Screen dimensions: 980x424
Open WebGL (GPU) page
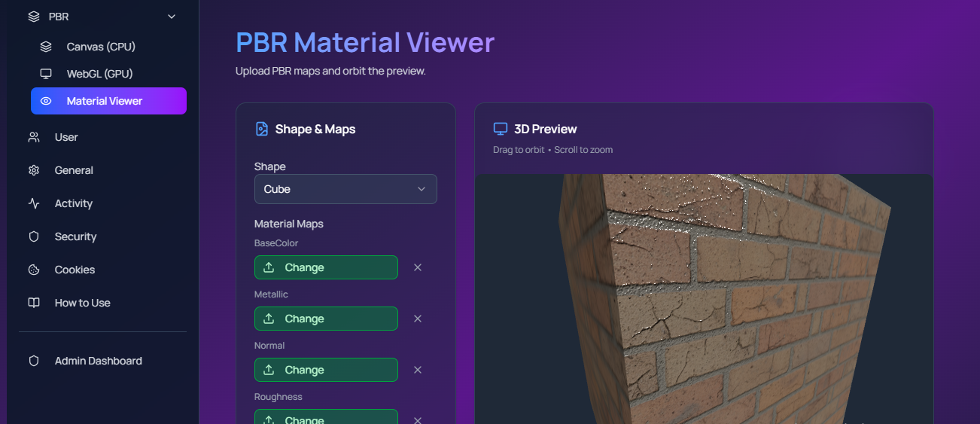coord(99,74)
